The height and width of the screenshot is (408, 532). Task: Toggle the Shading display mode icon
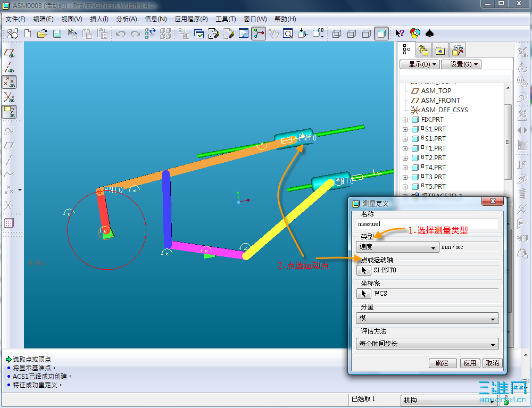click(x=381, y=34)
